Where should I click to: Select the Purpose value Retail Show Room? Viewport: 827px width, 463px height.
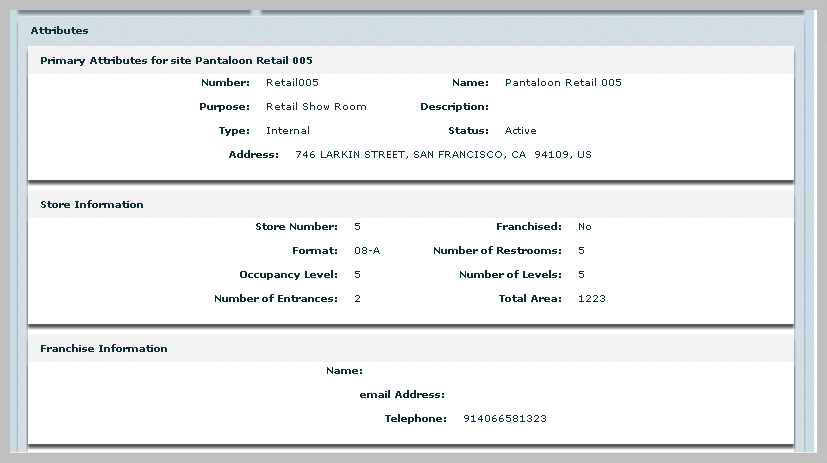click(316, 107)
